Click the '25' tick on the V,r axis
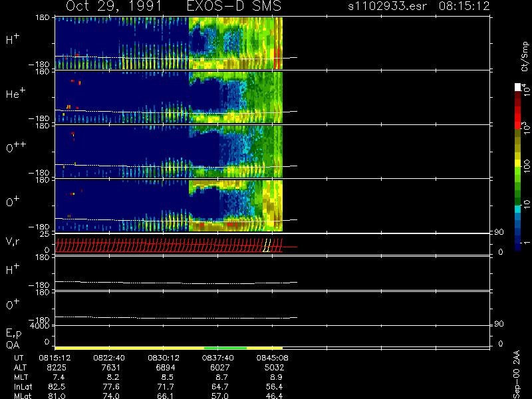 pos(45,234)
